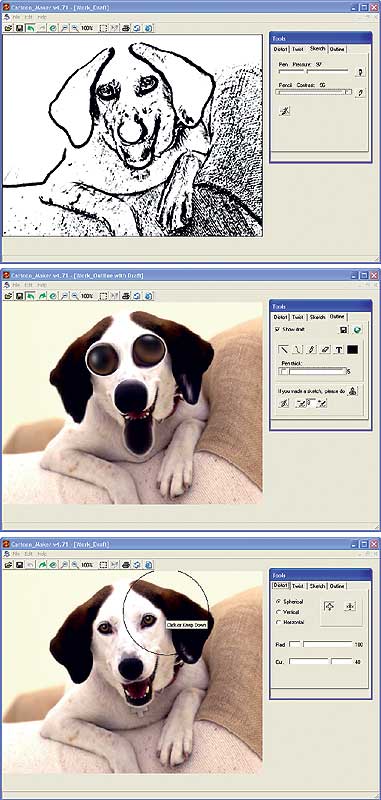Viewport: 381px width, 800px height.
Task: Select the Horizontal distortion radio button
Action: point(278,622)
